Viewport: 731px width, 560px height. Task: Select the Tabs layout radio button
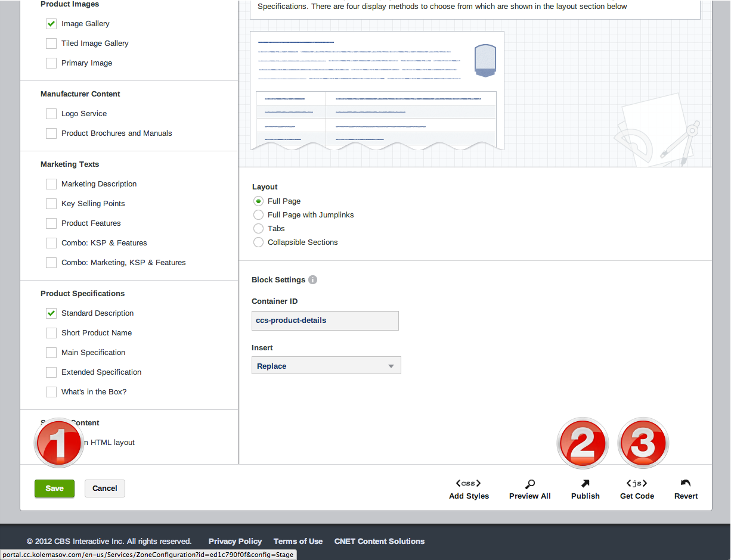(x=258, y=229)
